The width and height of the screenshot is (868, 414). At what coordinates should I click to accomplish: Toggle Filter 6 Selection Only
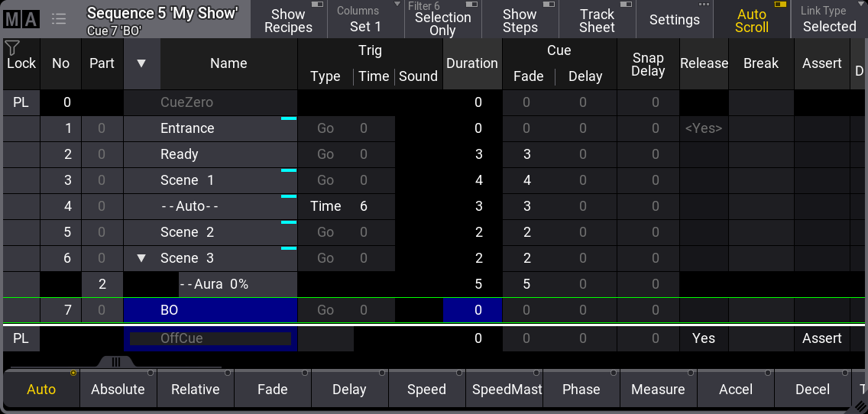pyautogui.click(x=442, y=20)
